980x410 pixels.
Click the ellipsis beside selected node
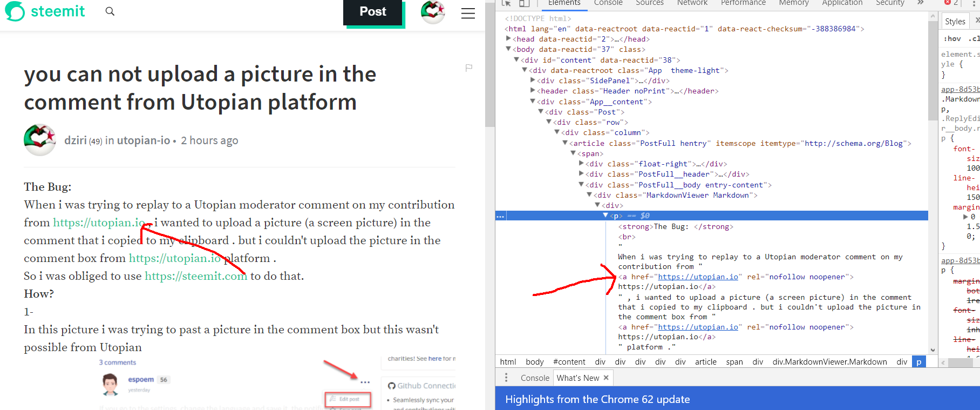tap(500, 216)
